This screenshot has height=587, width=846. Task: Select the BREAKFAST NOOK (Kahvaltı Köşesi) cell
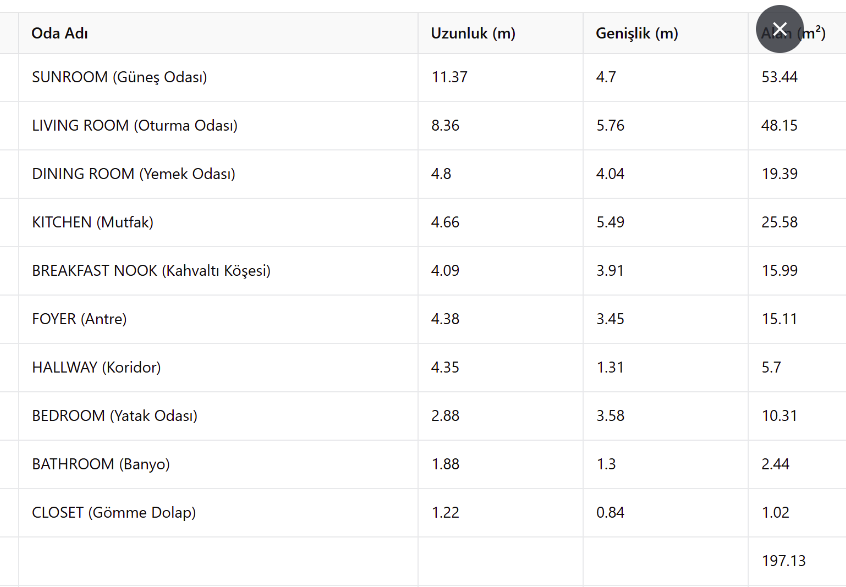pos(151,270)
